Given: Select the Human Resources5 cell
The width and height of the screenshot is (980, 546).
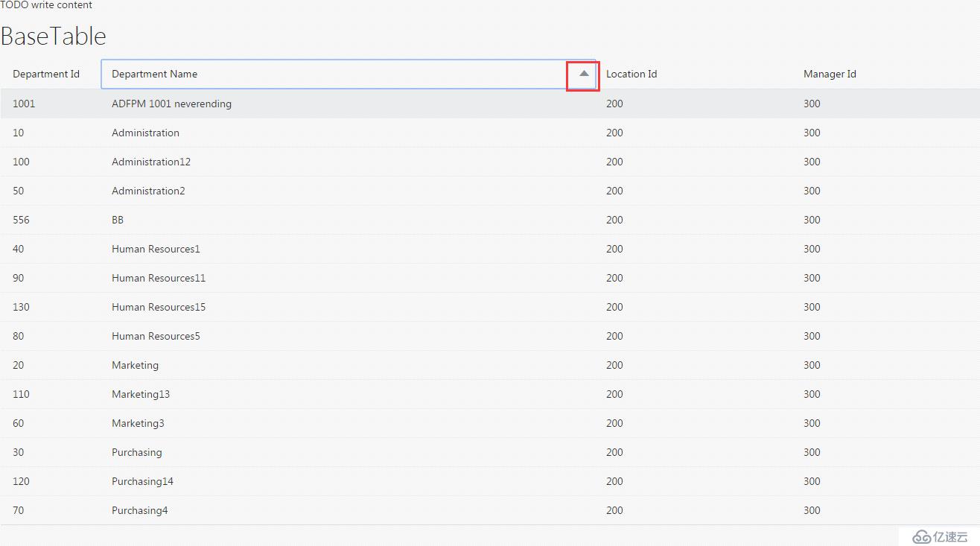Looking at the screenshot, I should point(156,336).
